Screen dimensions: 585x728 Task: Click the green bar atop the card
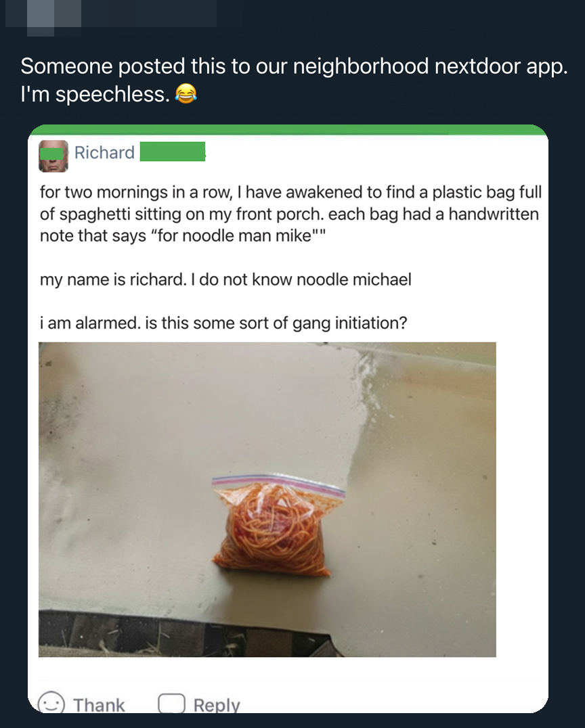pos(287,129)
